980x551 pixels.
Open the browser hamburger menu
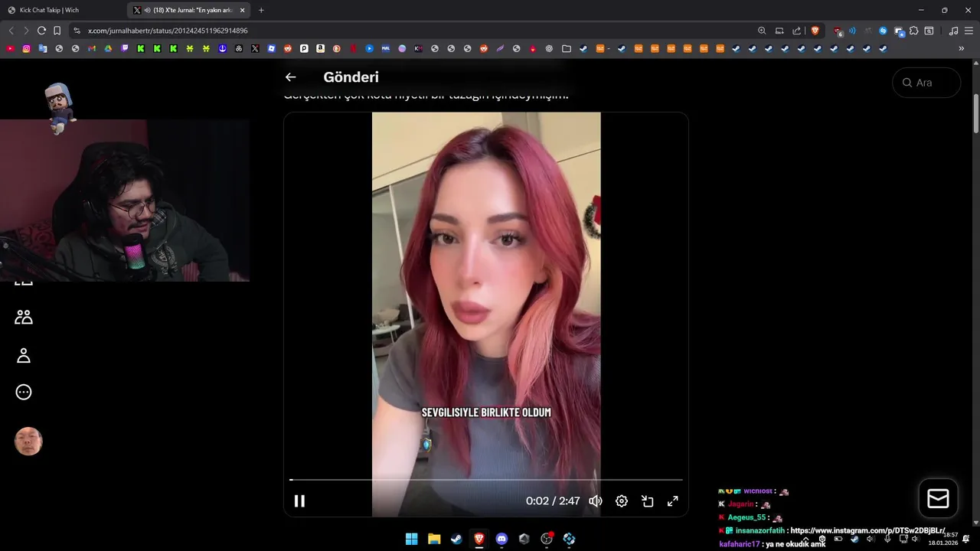[x=969, y=31]
